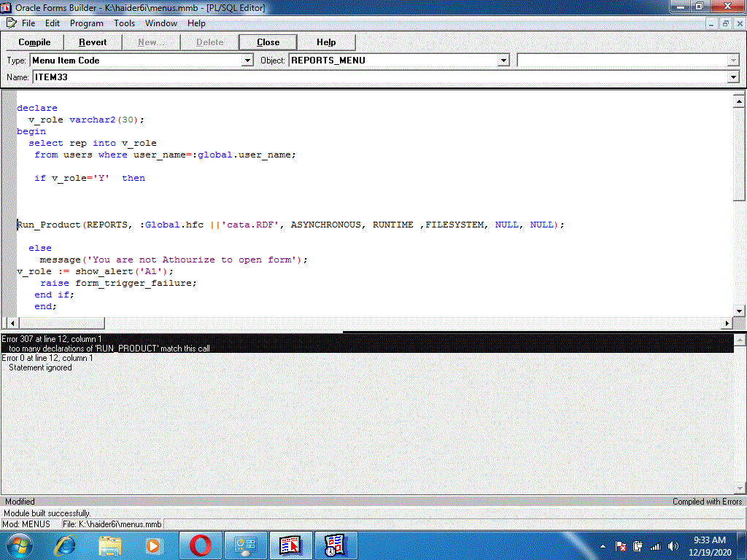Image resolution: width=747 pixels, height=560 pixels.
Task: Click the 'Compiled with Errors' status text
Action: pyautogui.click(x=707, y=502)
